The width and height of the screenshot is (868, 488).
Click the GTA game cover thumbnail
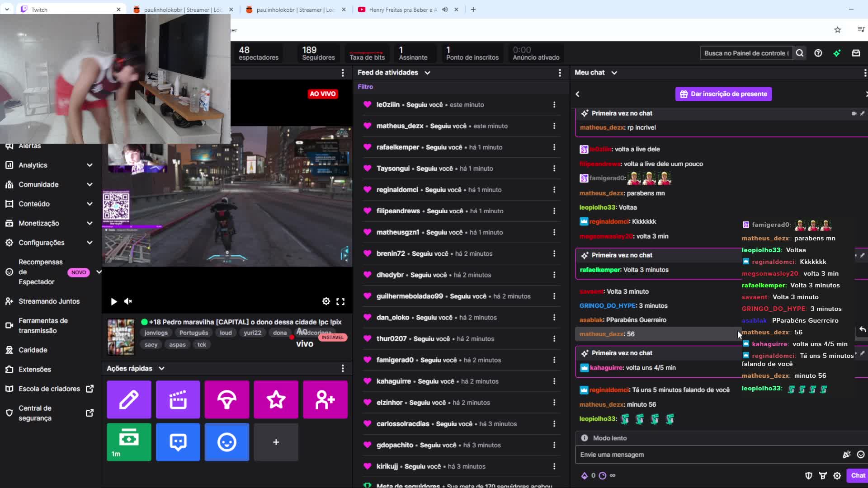(x=121, y=337)
